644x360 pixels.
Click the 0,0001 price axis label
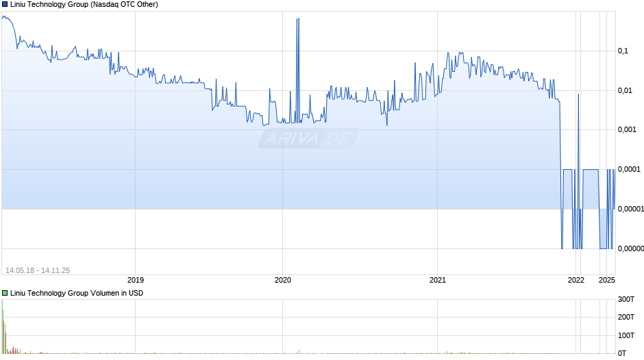[629, 169]
